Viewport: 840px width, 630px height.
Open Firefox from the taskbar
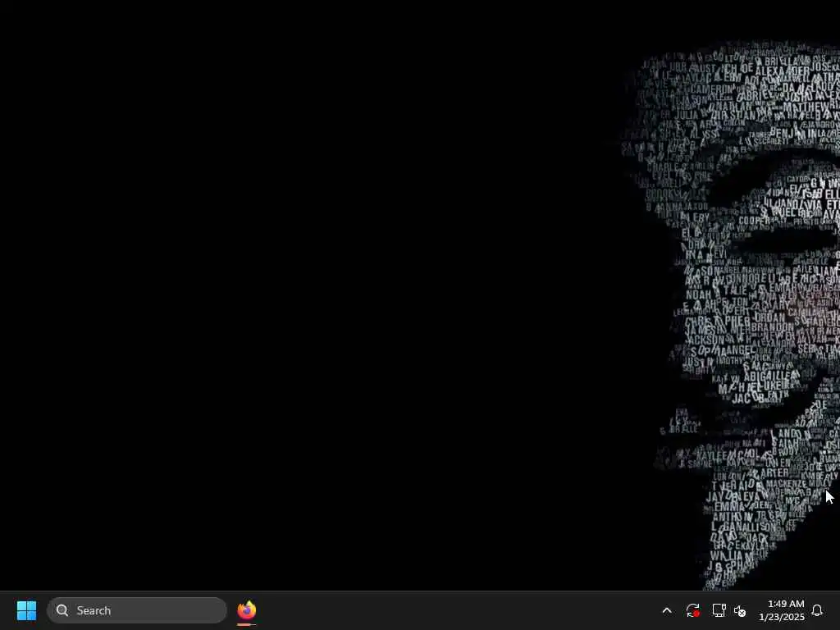(x=246, y=610)
